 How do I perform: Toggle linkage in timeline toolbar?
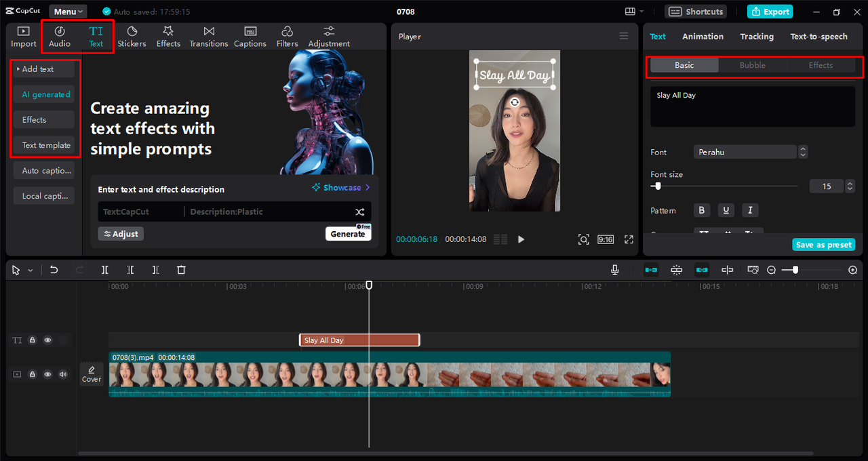pos(702,270)
